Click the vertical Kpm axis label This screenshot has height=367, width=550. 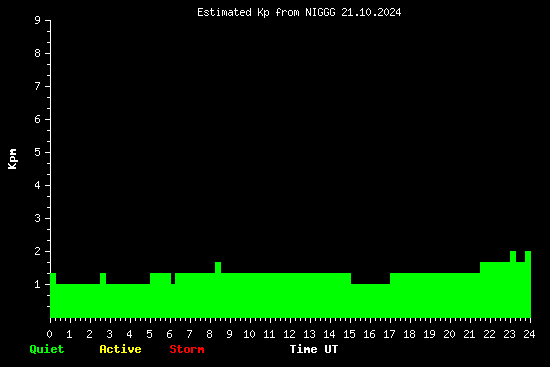(x=13, y=159)
